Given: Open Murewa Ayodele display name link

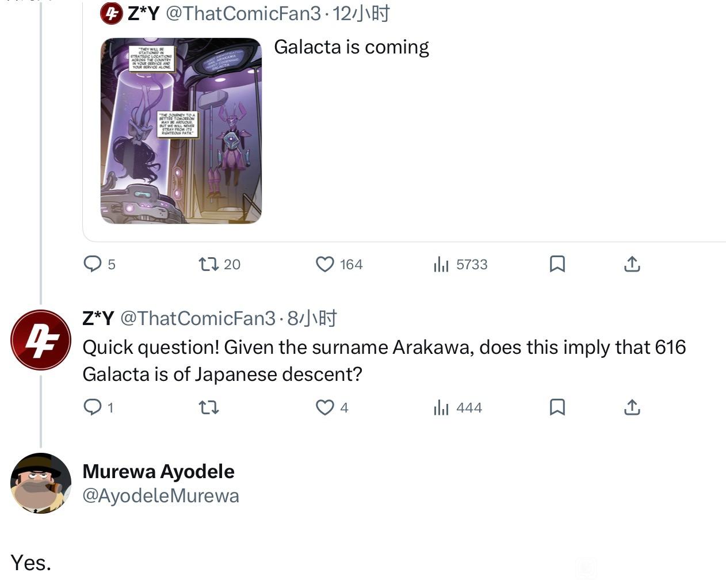Looking at the screenshot, I should point(158,471).
